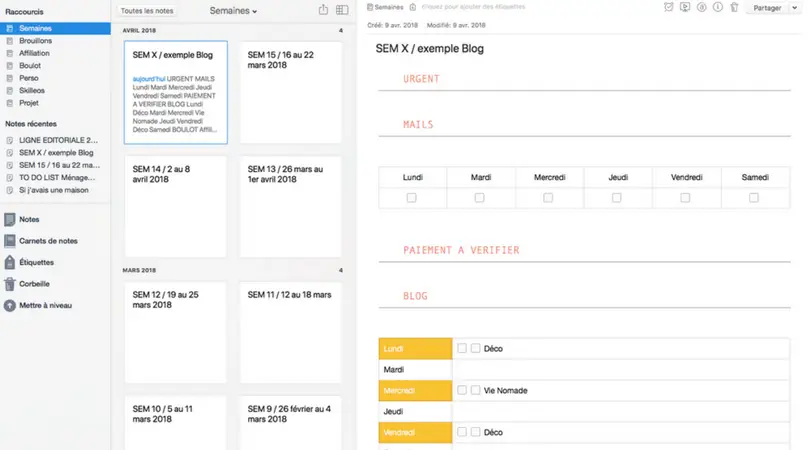The image size is (810, 450).
Task: Open the Semaines notebook dropdown
Action: click(234, 10)
